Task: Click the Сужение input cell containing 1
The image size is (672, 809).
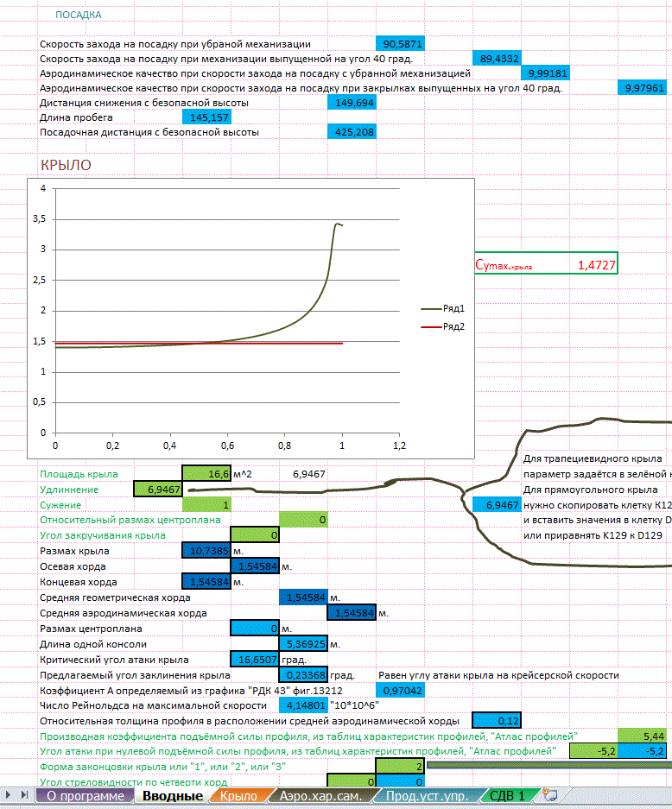Action: coord(207,505)
